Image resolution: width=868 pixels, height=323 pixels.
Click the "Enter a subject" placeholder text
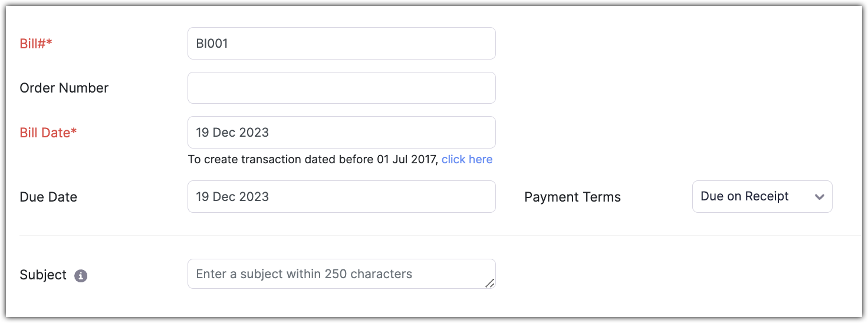[304, 274]
